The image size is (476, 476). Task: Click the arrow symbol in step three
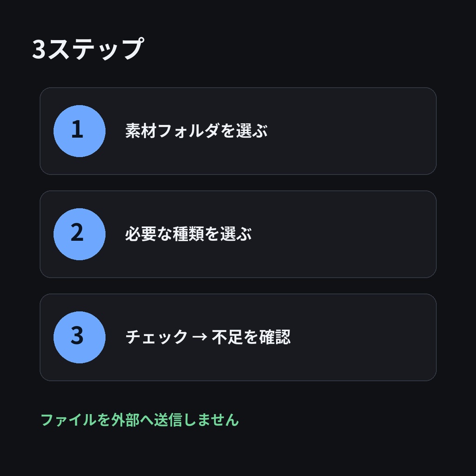coord(200,337)
